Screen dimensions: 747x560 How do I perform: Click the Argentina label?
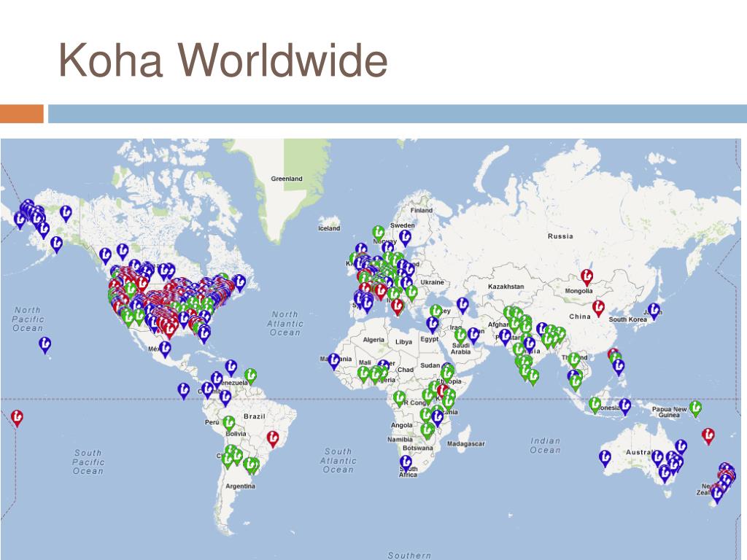tap(241, 486)
